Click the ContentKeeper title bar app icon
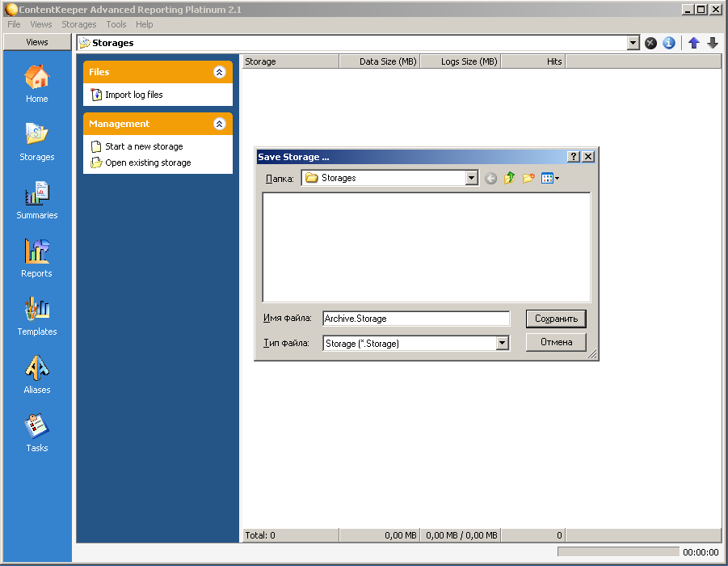Image resolution: width=728 pixels, height=566 pixels. point(11,9)
